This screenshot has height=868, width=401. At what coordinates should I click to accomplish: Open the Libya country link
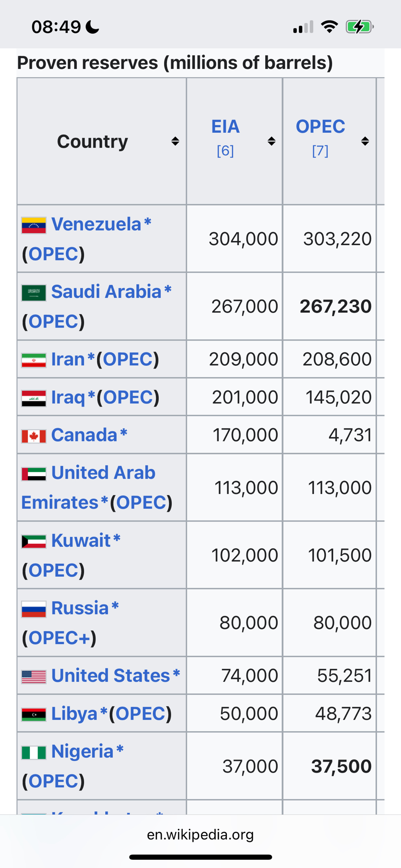74,714
